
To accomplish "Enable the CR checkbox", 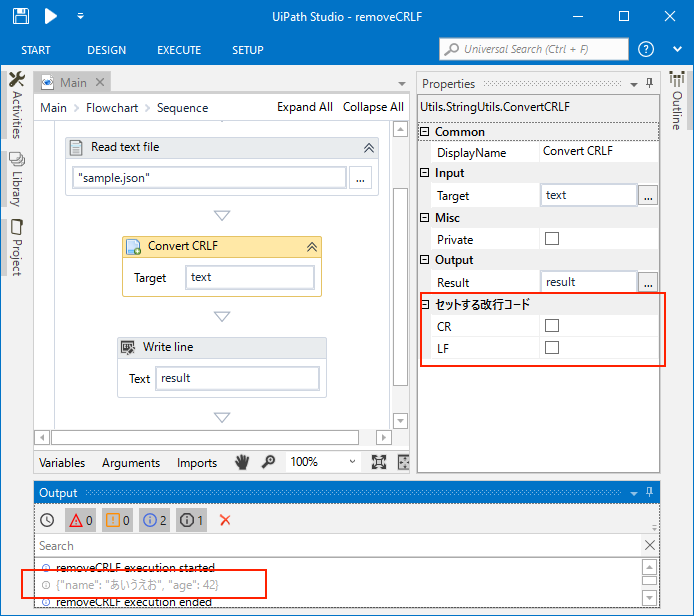I will point(552,326).
